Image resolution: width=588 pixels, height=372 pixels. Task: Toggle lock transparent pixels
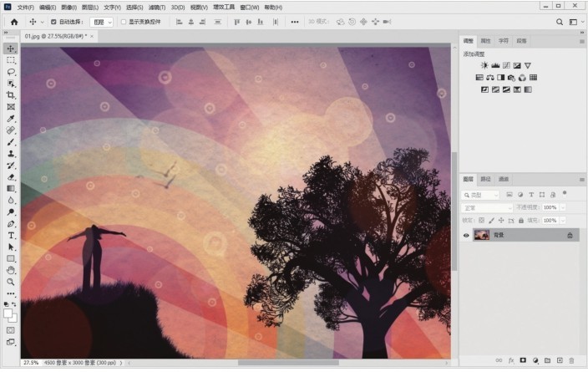pyautogui.click(x=481, y=221)
